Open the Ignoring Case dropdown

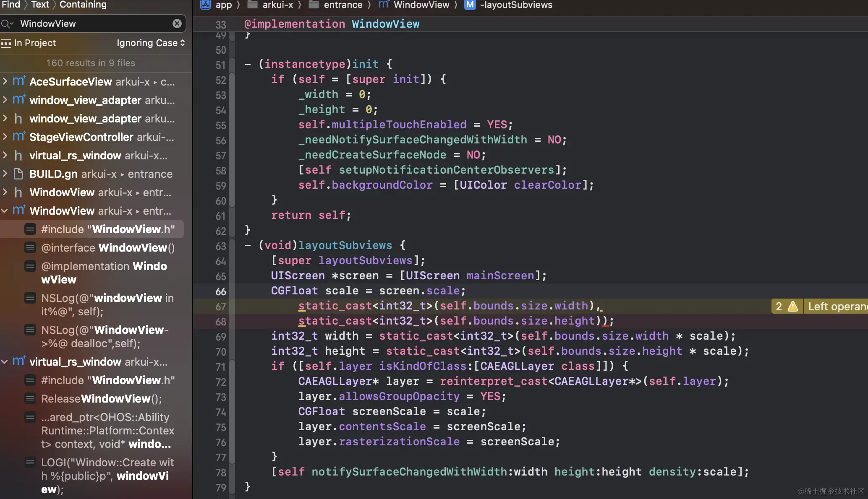pos(150,43)
